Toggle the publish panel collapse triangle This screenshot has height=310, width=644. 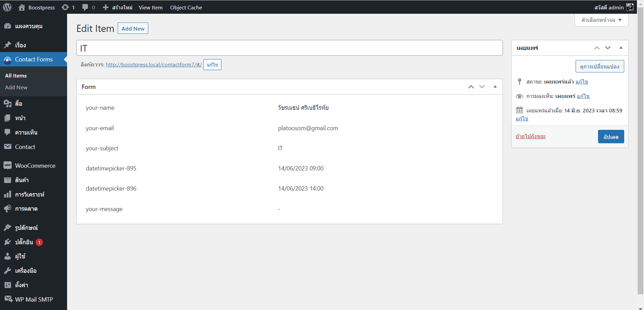pyautogui.click(x=621, y=48)
